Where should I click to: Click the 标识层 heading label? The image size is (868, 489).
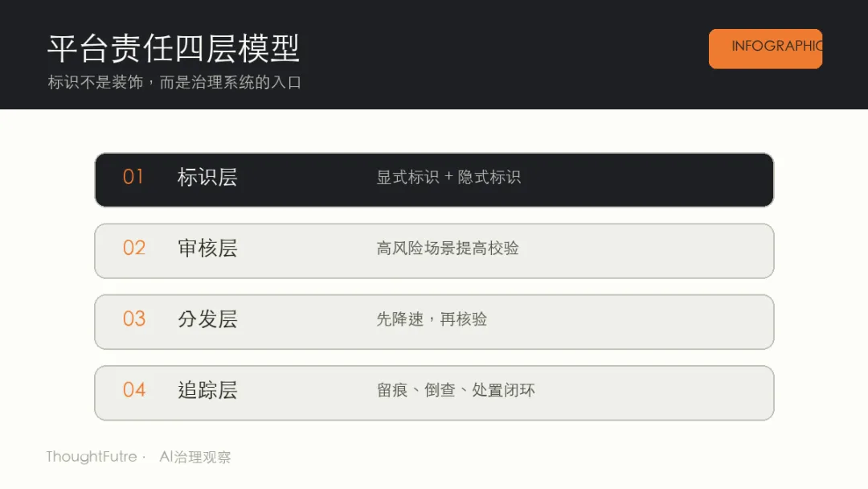tap(207, 177)
